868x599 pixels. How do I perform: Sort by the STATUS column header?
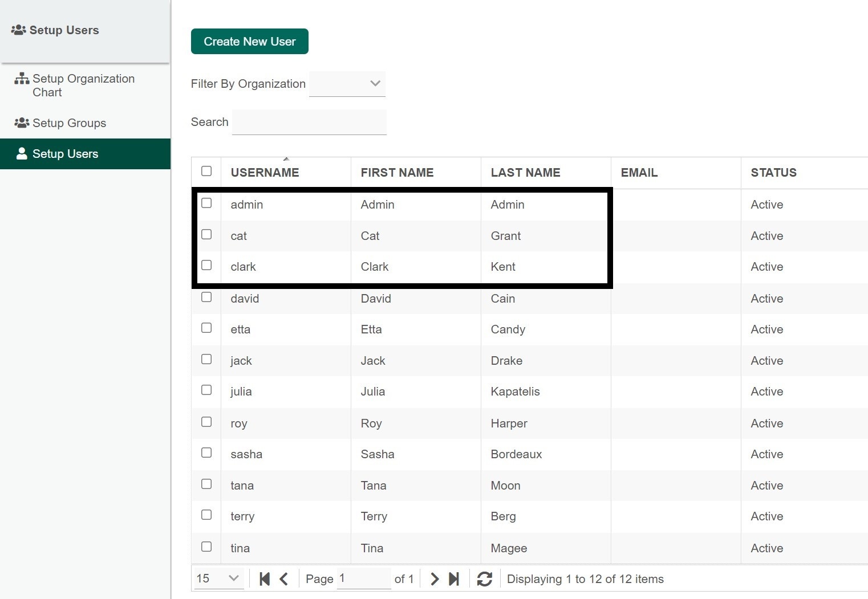click(x=773, y=173)
